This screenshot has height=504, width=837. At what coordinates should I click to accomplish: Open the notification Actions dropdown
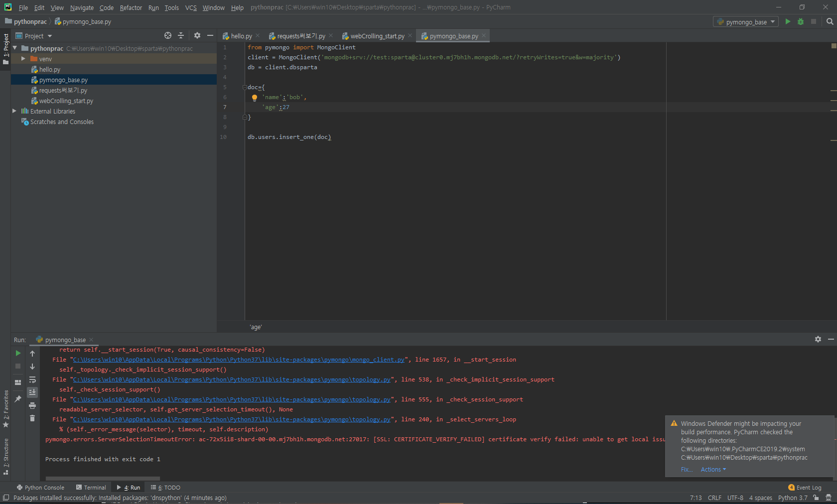click(x=713, y=469)
